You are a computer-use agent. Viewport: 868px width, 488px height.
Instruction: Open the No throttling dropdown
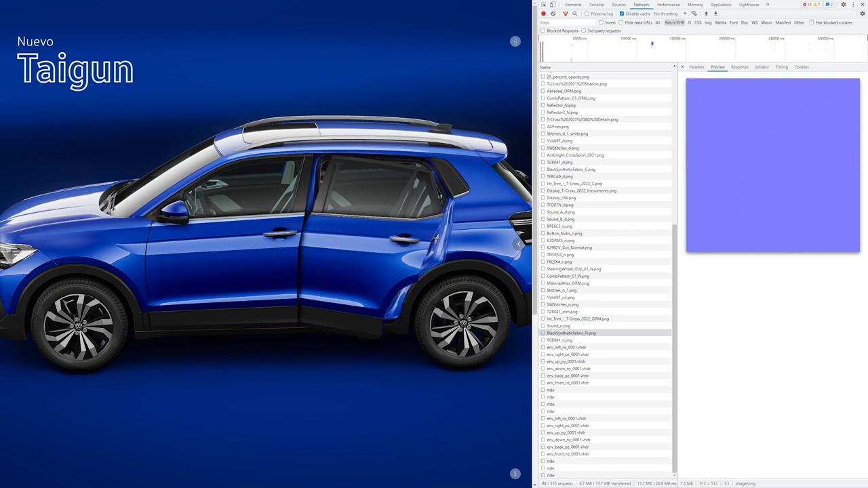click(670, 14)
